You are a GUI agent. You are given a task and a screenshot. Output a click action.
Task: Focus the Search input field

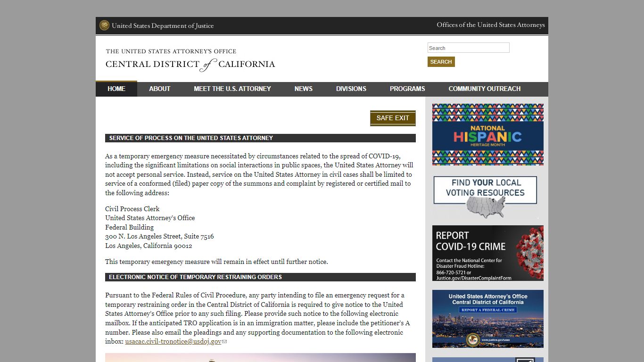click(x=468, y=48)
